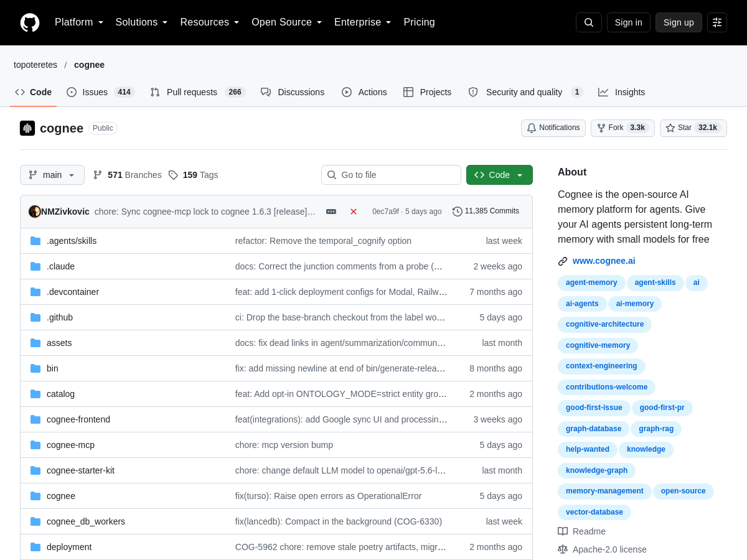Click the NMZivkovic avatar image

tap(35, 212)
